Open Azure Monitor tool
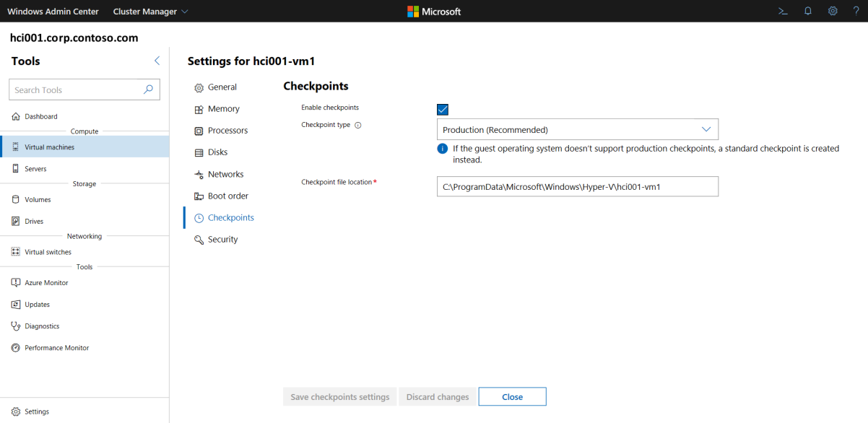 [46, 283]
